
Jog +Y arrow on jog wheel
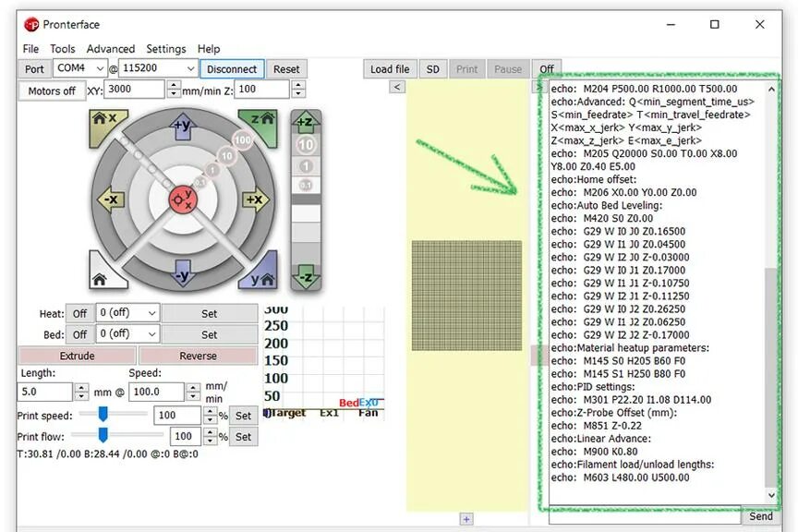pos(182,125)
